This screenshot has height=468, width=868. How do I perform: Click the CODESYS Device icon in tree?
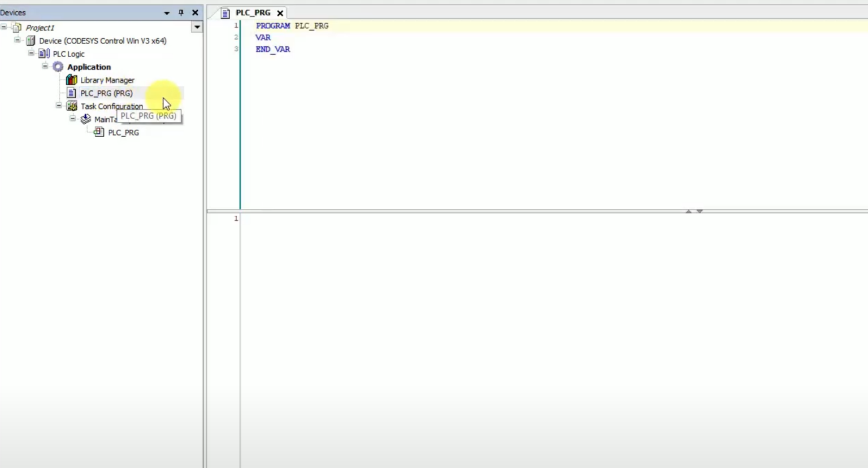[31, 41]
